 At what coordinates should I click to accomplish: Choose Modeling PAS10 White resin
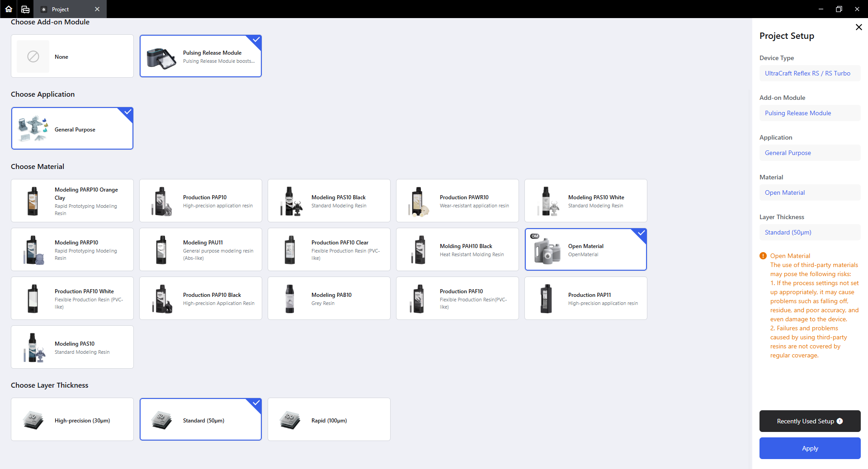[586, 201]
